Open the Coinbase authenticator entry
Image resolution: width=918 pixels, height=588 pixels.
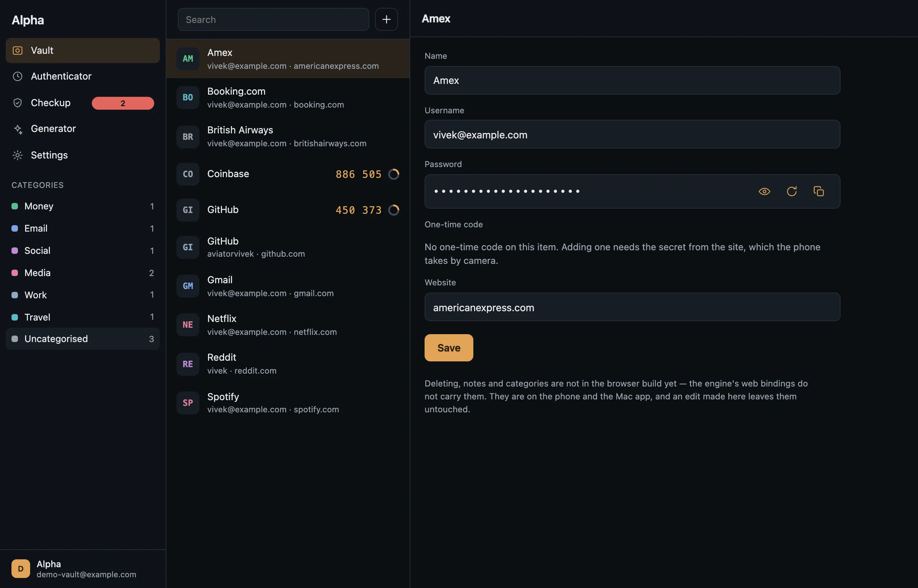coord(288,174)
